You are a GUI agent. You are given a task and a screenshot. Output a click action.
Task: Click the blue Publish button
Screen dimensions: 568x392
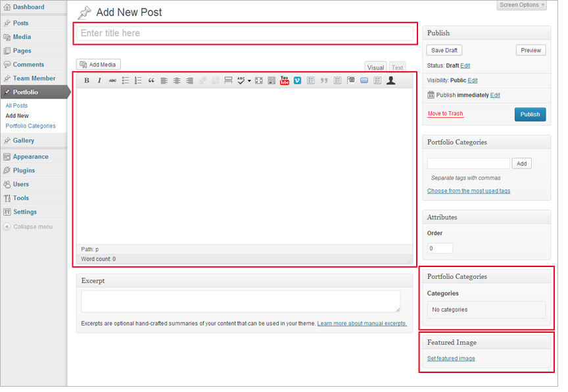pyautogui.click(x=530, y=114)
